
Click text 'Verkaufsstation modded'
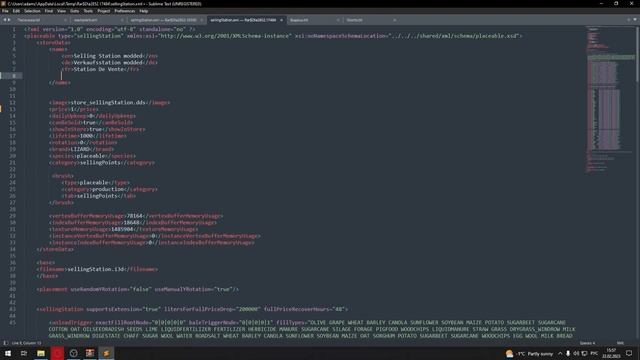[x=108, y=62]
